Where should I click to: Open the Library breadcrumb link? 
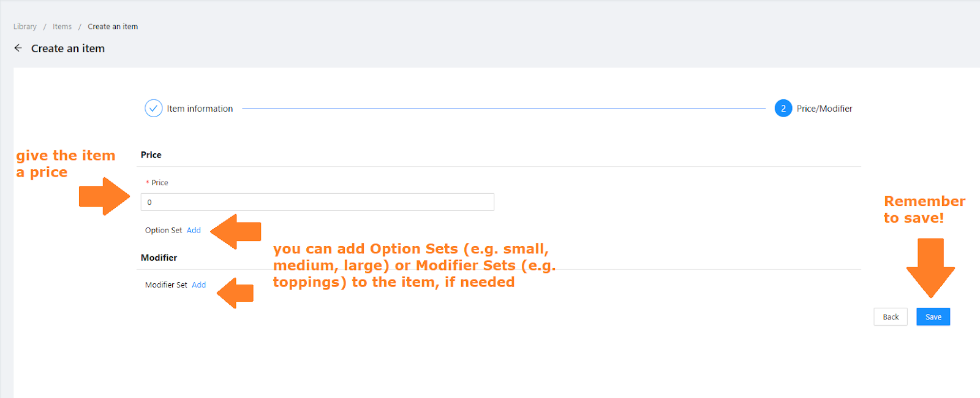point(25,26)
